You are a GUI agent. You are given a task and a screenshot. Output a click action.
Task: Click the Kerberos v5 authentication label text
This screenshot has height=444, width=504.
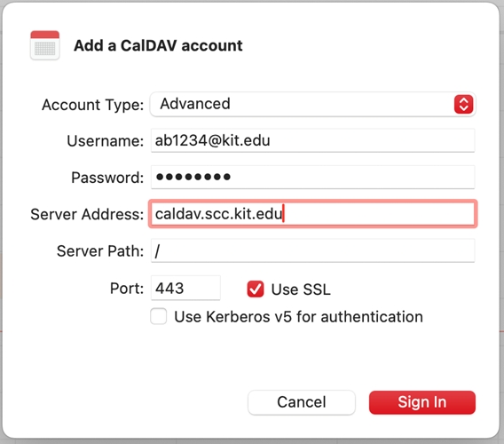click(299, 317)
